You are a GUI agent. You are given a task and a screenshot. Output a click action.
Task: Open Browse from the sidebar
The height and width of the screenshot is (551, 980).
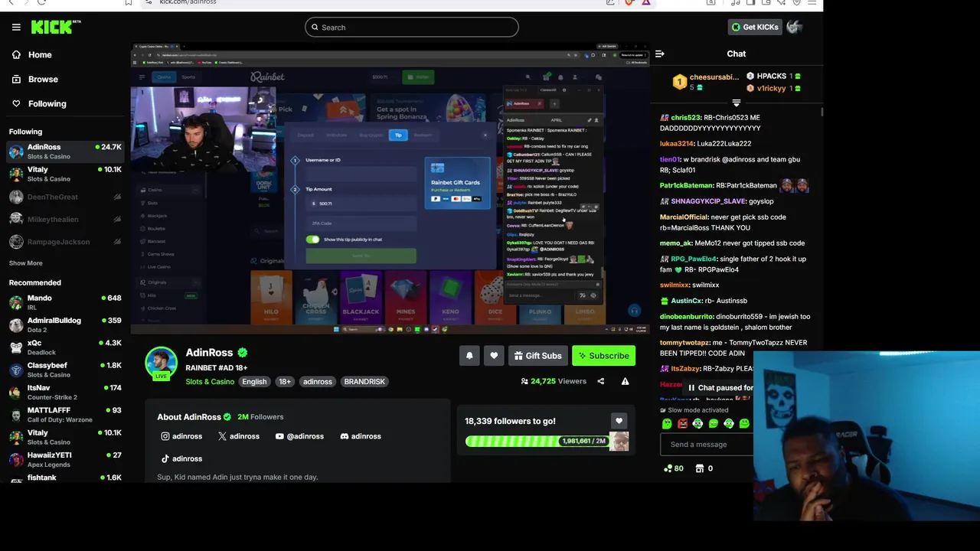coord(43,79)
